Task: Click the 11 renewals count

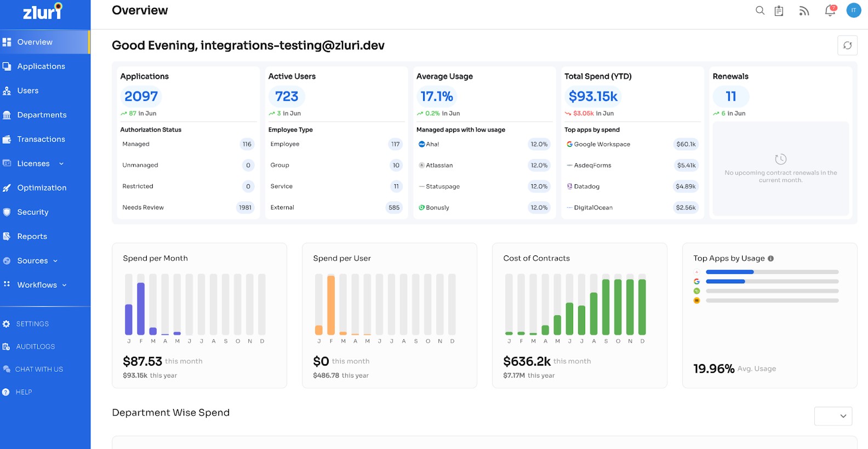Action: (731, 96)
